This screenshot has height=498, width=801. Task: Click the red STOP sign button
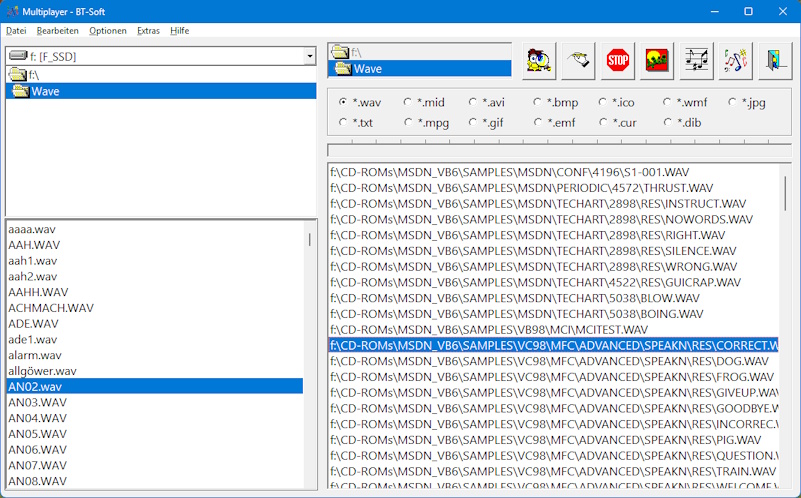pos(618,61)
